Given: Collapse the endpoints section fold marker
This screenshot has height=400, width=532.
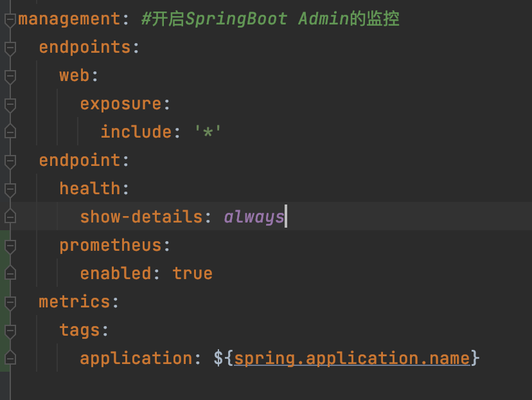Looking at the screenshot, I should pos(10,49).
